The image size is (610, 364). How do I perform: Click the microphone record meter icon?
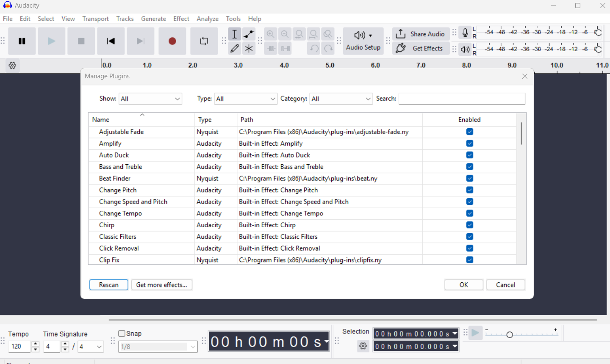(x=465, y=33)
